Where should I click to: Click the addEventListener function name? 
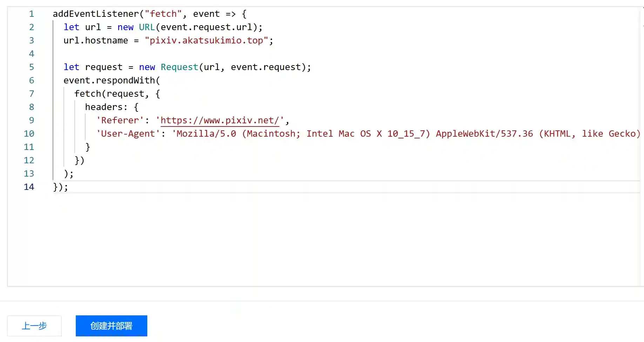click(96, 14)
